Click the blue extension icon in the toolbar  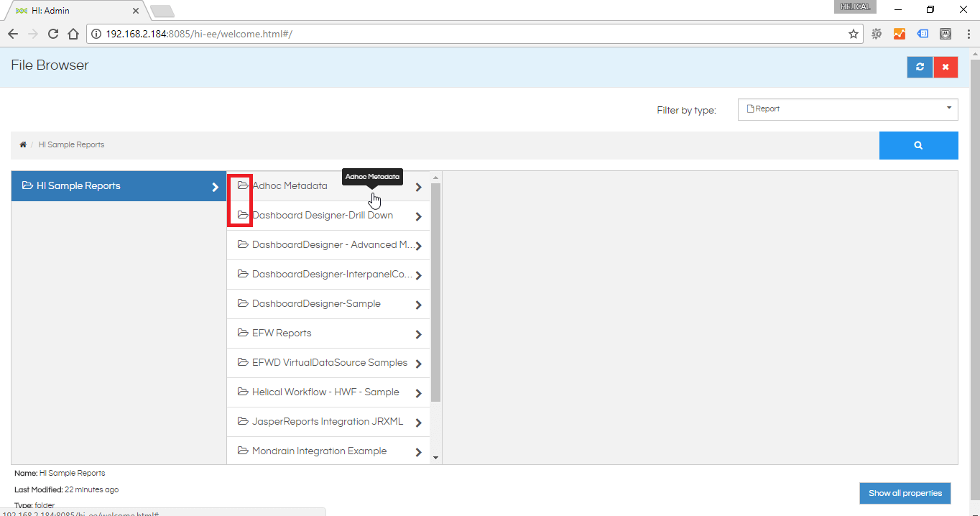click(x=923, y=34)
